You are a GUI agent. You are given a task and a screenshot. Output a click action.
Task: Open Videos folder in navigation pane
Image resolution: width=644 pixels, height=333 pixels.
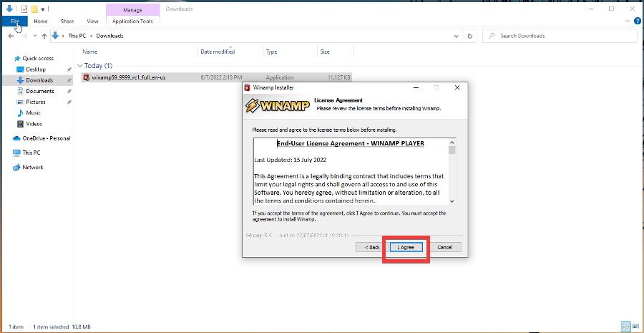(x=34, y=124)
